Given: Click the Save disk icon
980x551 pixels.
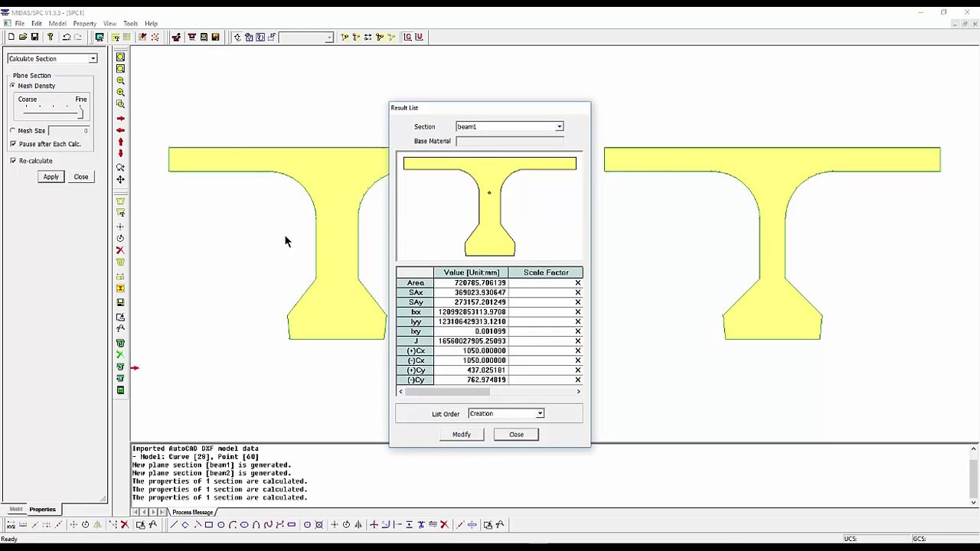Looking at the screenshot, I should 34,37.
